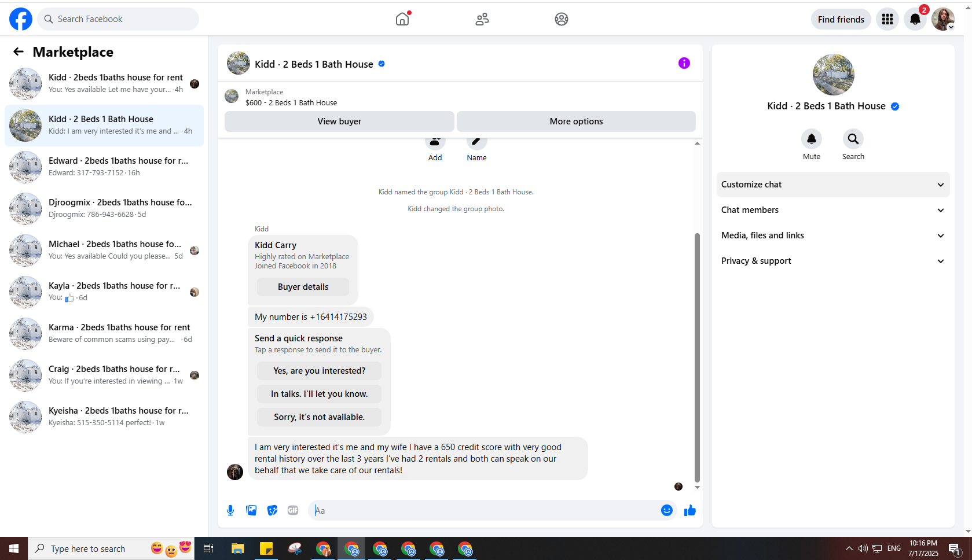Viewport: 972px width, 560px height.
Task: Choose a GIF
Action: [x=293, y=510]
